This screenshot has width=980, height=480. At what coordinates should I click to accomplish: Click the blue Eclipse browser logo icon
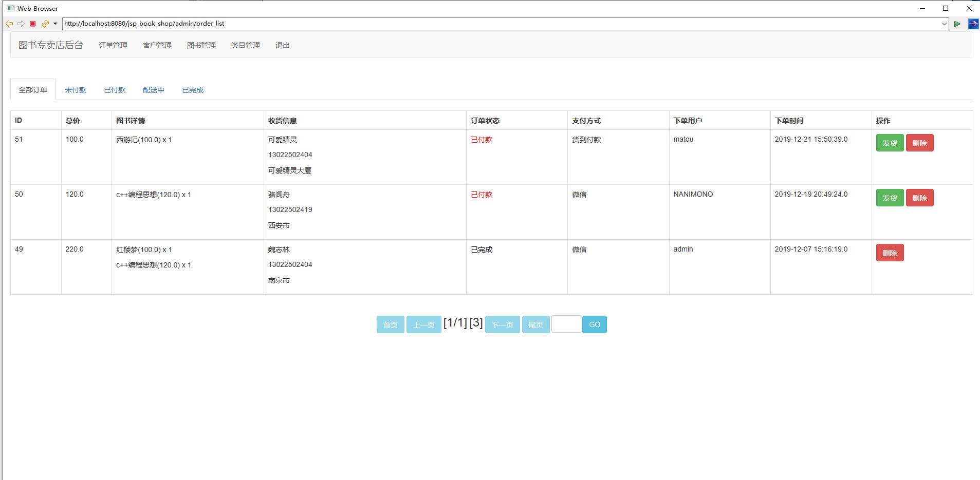(973, 24)
